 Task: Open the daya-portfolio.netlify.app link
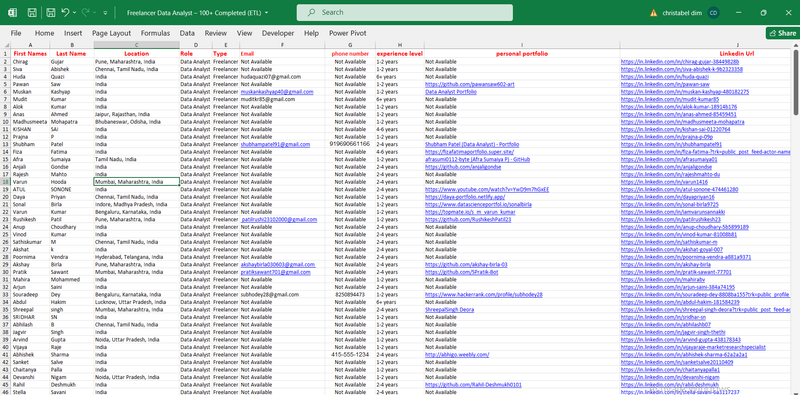[x=465, y=197]
